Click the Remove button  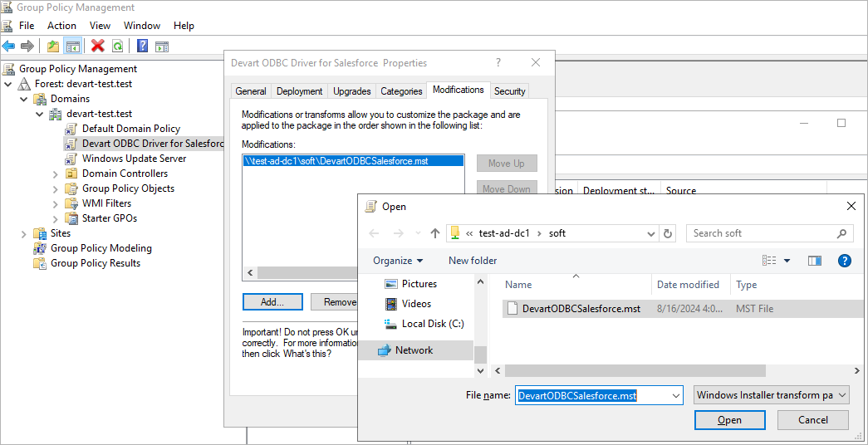(334, 301)
